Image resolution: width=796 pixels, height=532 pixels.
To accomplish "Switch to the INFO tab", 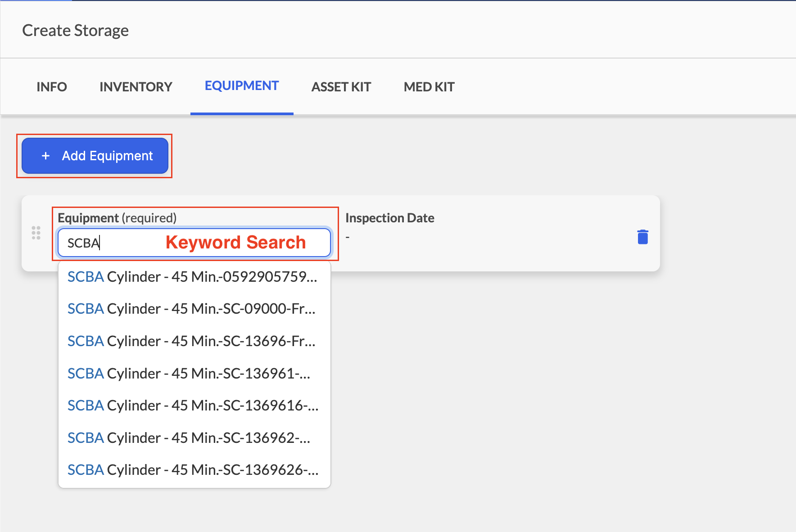I will [x=52, y=87].
